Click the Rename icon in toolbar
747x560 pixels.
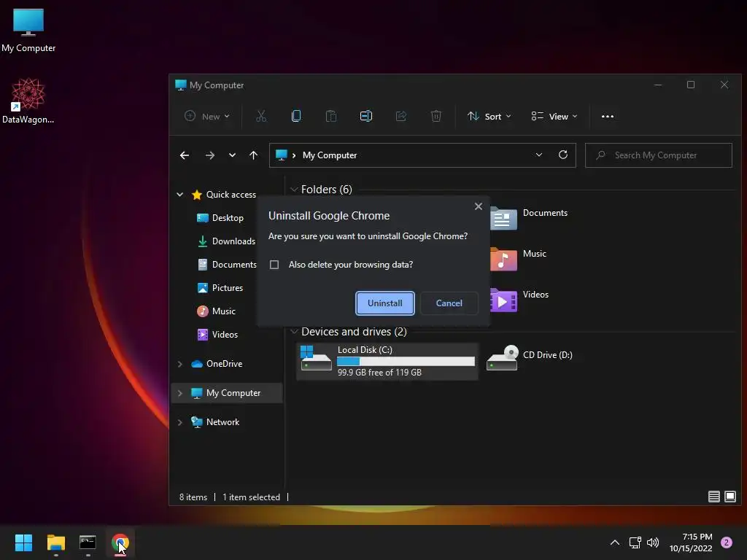point(366,116)
